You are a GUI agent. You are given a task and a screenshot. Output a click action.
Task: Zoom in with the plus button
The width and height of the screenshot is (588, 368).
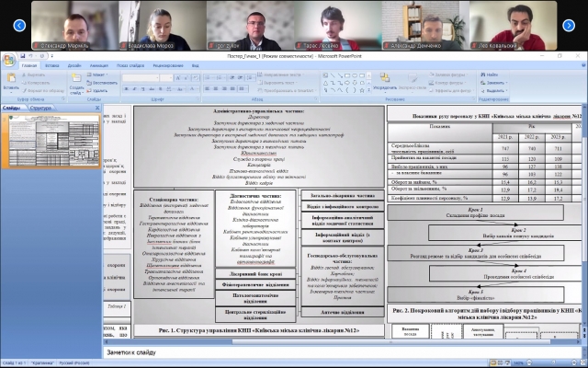[x=572, y=362]
